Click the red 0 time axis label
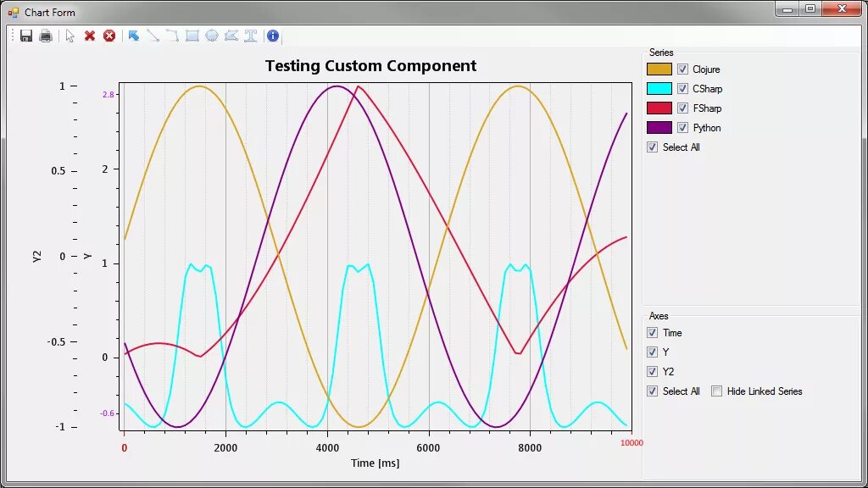Image resolution: width=868 pixels, height=488 pixels. click(124, 448)
